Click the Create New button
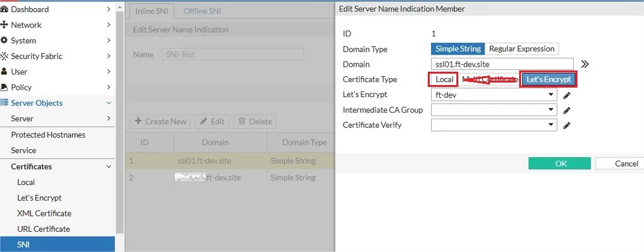Image resolution: width=644 pixels, height=252 pixels. click(160, 121)
